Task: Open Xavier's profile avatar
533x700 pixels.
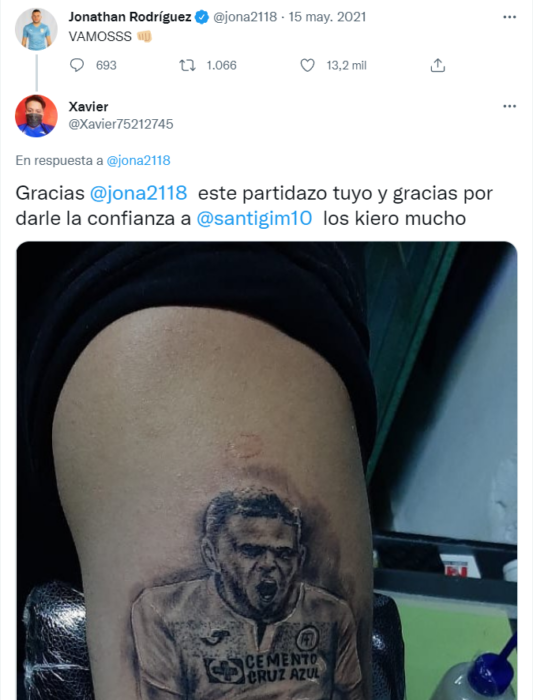Action: click(36, 116)
